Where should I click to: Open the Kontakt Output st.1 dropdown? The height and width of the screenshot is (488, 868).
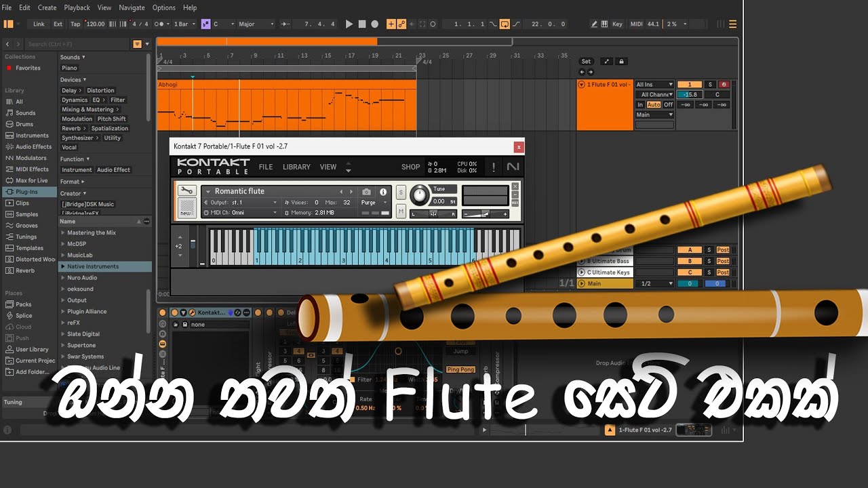(x=240, y=203)
